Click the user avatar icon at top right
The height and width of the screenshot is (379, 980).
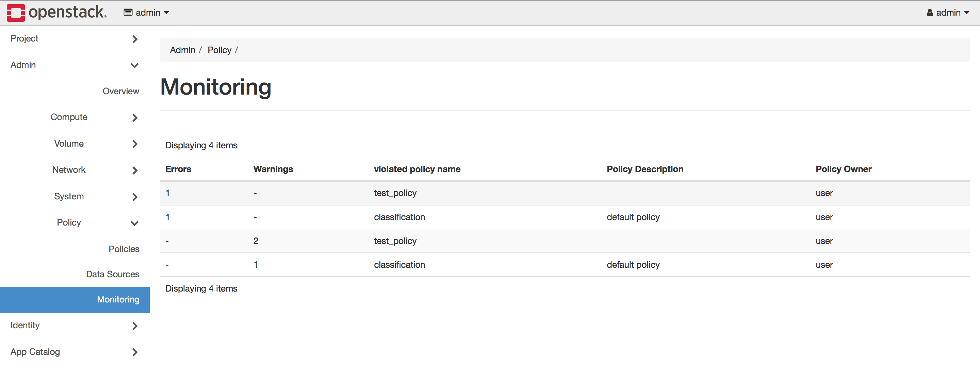[929, 13]
